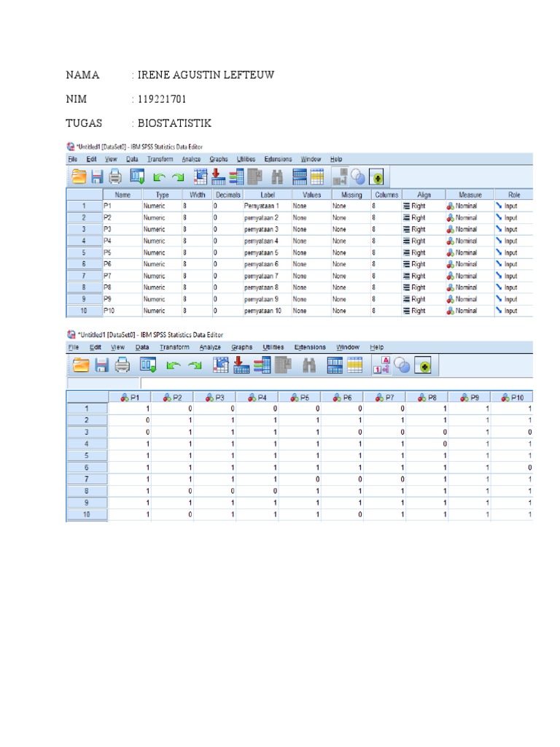
Task: Open Graphs menu in Variable View window
Action: click(219, 159)
